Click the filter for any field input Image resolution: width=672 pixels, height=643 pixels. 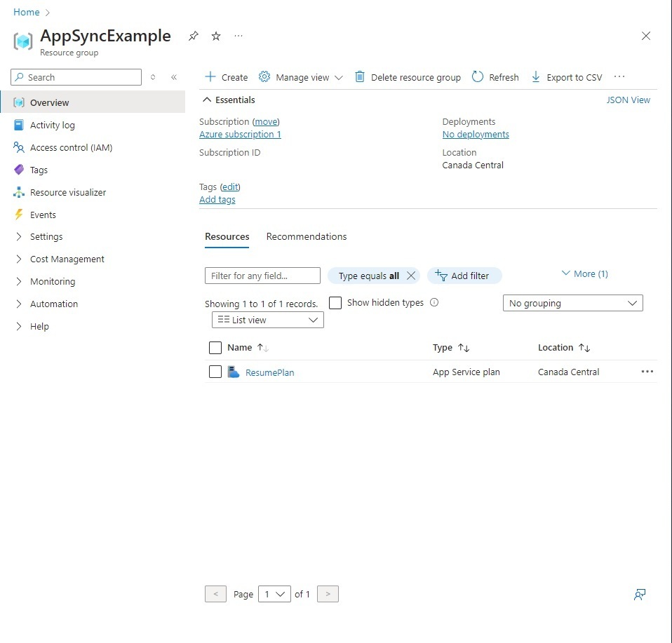262,275
